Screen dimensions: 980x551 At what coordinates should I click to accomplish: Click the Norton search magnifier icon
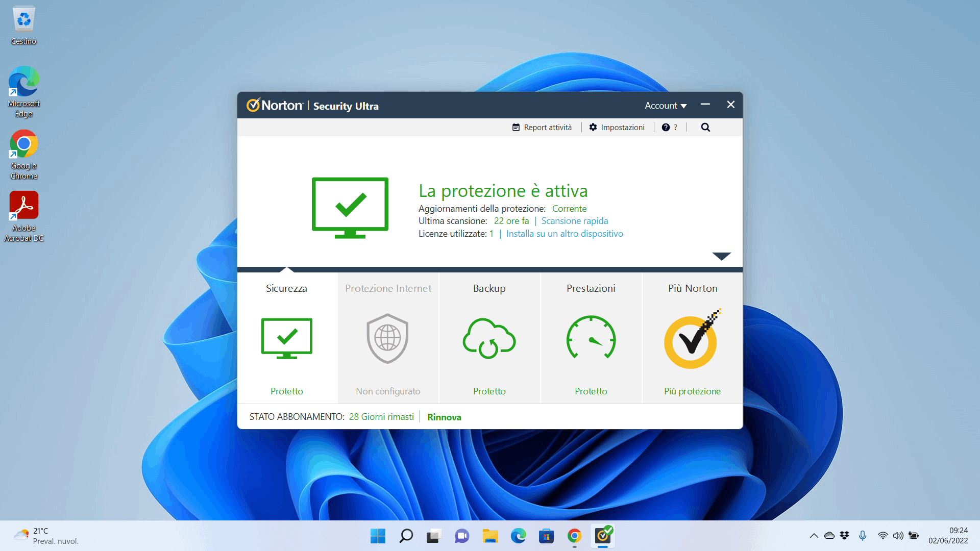pyautogui.click(x=705, y=128)
